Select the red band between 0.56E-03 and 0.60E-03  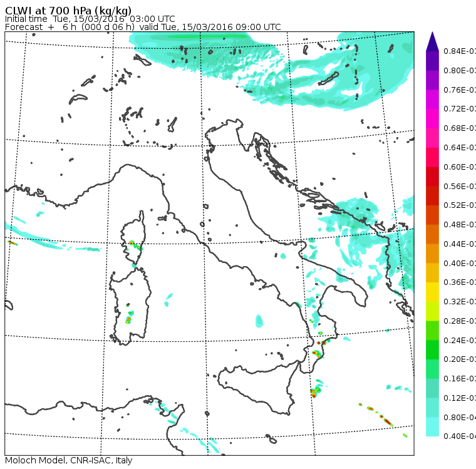(x=432, y=177)
